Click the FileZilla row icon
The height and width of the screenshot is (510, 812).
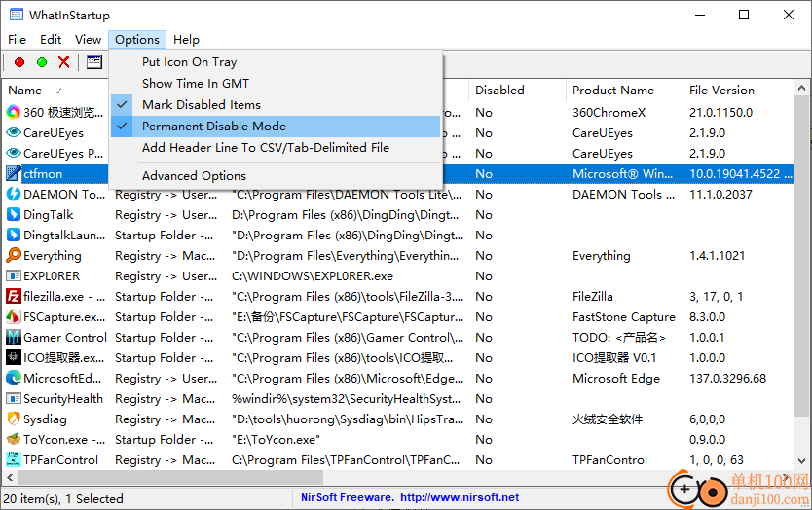click(x=13, y=296)
